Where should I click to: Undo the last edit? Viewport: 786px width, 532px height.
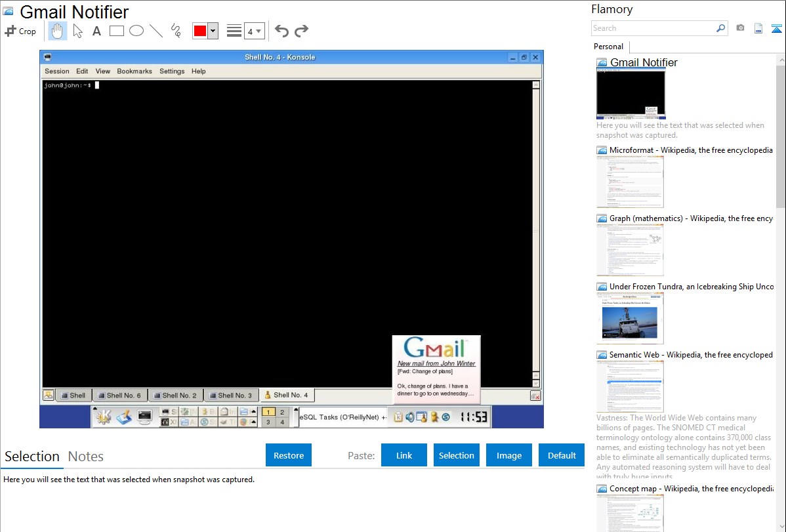click(x=281, y=31)
